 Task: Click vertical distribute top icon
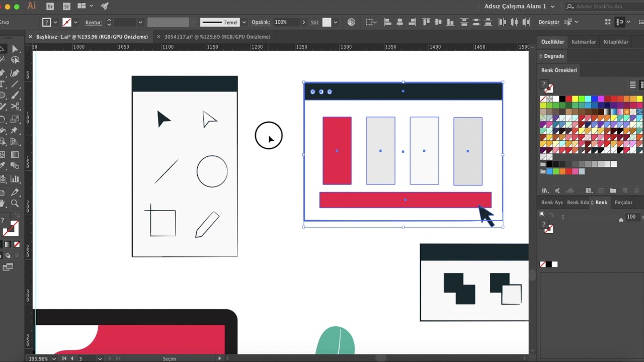click(x=464, y=22)
